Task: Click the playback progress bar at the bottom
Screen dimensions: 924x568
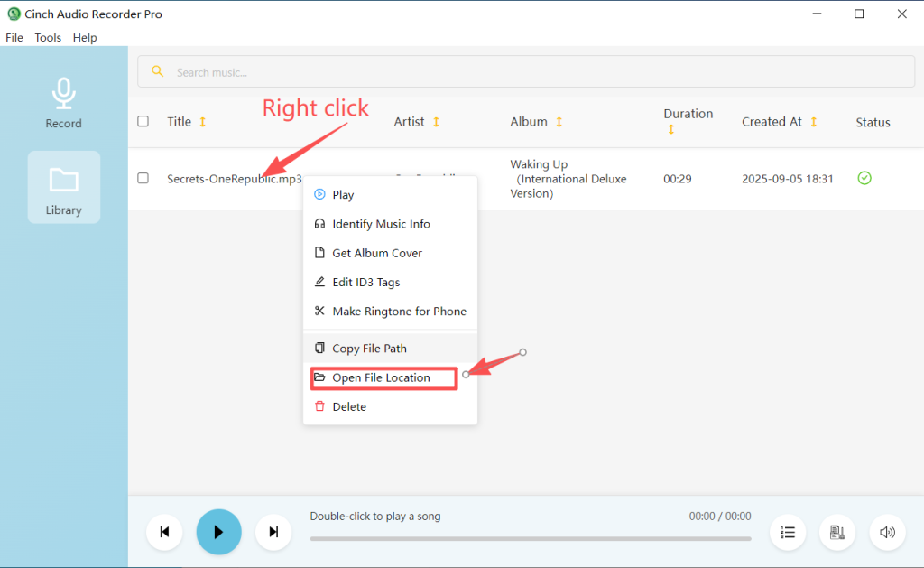Action: pos(531,539)
